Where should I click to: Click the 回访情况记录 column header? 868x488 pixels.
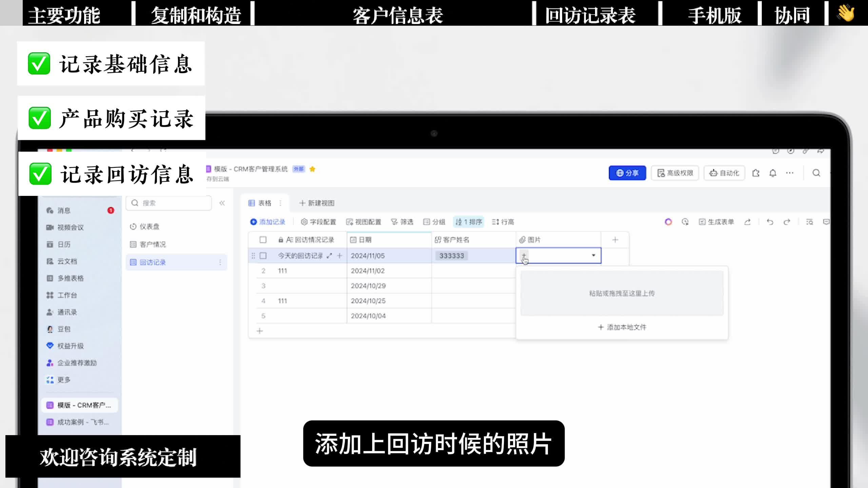(x=310, y=240)
